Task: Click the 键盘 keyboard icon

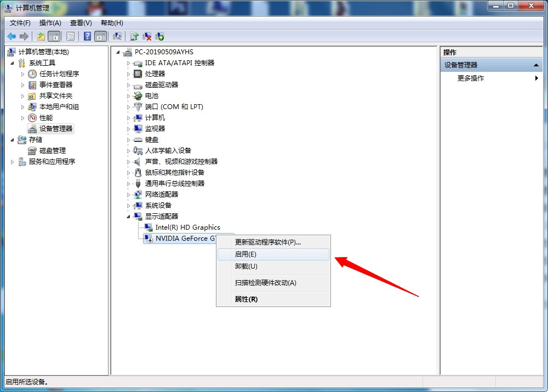Action: coord(138,140)
